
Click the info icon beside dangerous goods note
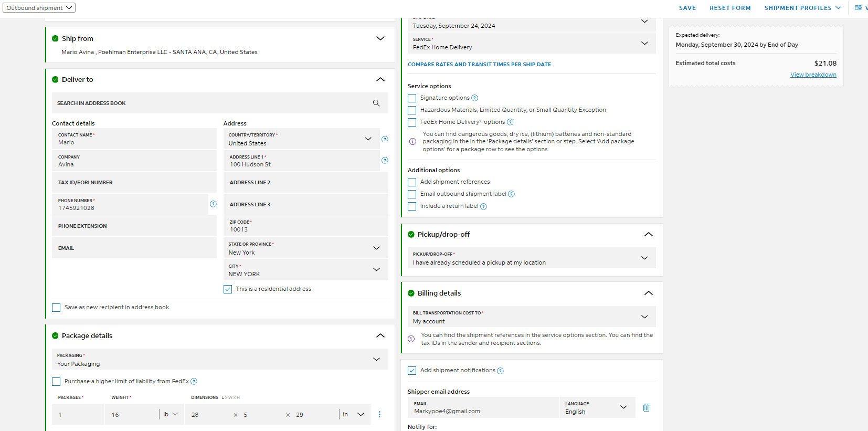coord(412,142)
